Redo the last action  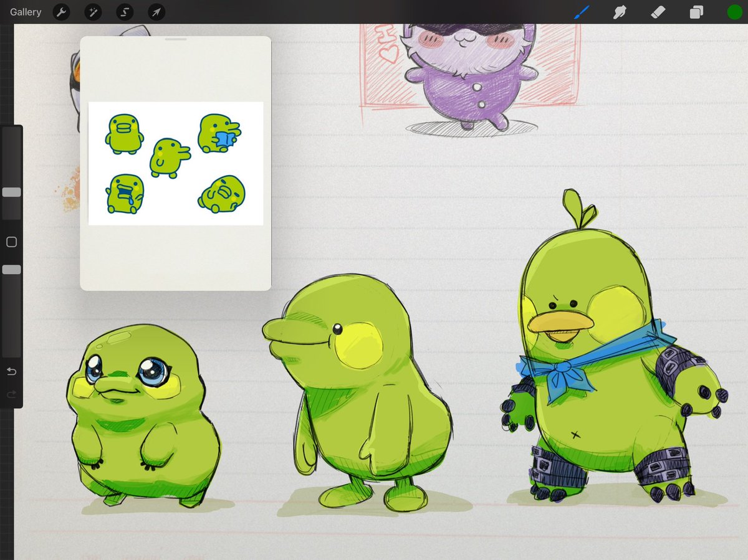click(x=11, y=394)
